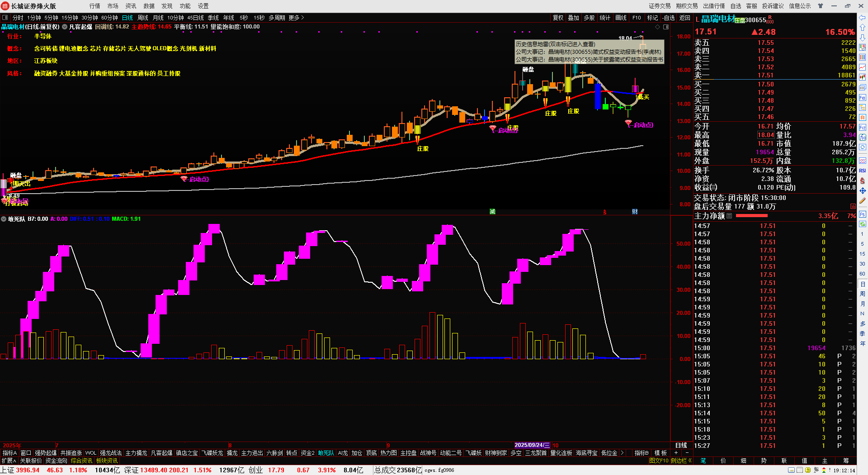The width and height of the screenshot is (868, 475).
Task: Open the 行情 menu
Action: (x=95, y=6)
